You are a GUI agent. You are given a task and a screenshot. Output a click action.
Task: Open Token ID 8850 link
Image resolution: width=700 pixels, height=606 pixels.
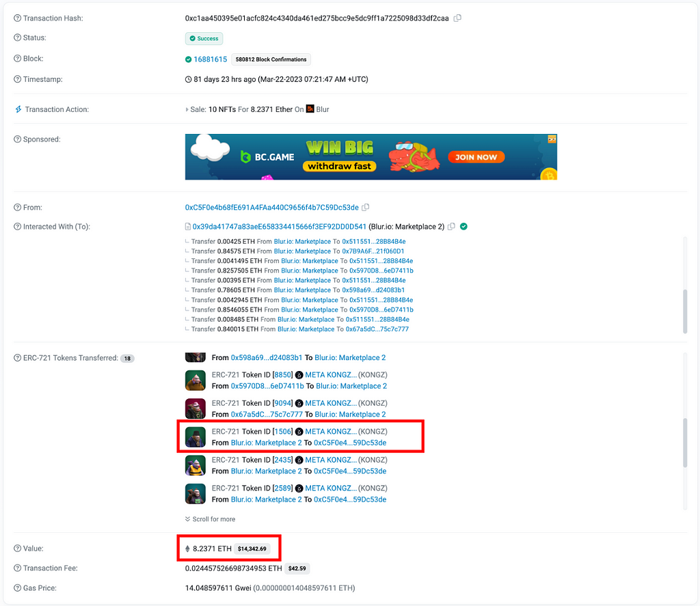pos(282,375)
